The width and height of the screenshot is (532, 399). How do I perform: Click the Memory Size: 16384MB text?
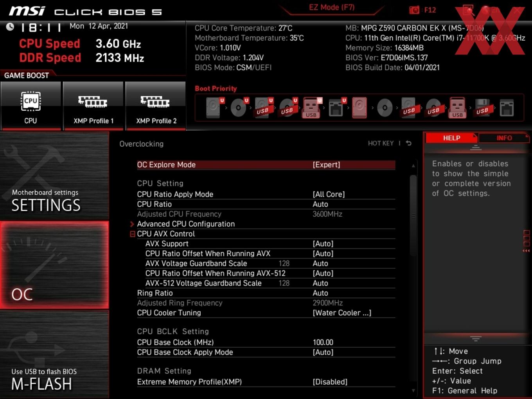pyautogui.click(x=385, y=48)
